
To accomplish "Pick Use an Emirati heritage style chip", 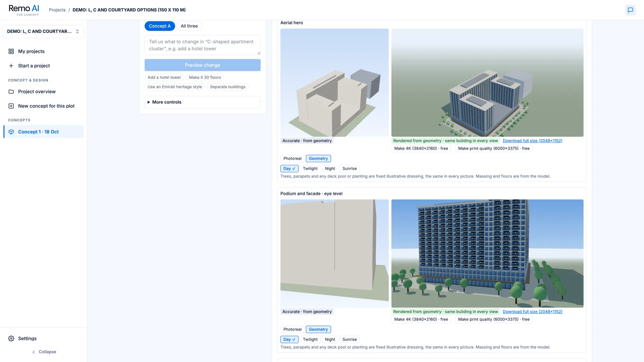I will coord(175,87).
